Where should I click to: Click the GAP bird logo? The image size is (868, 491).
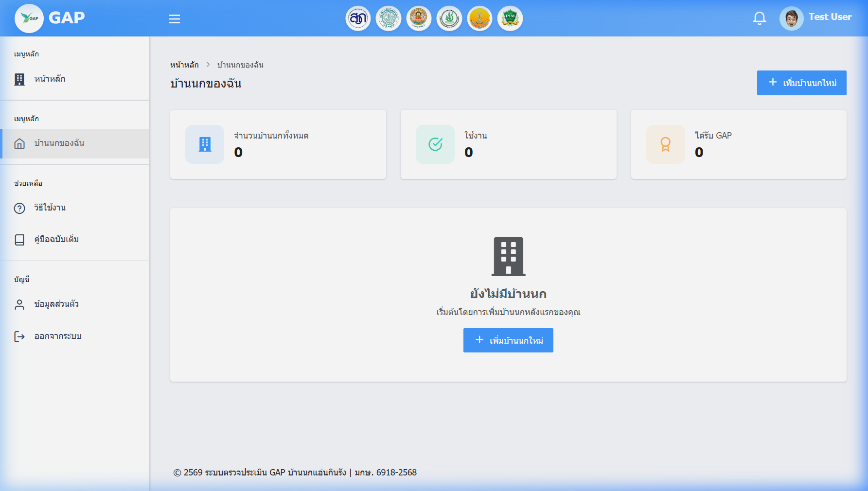[x=29, y=18]
